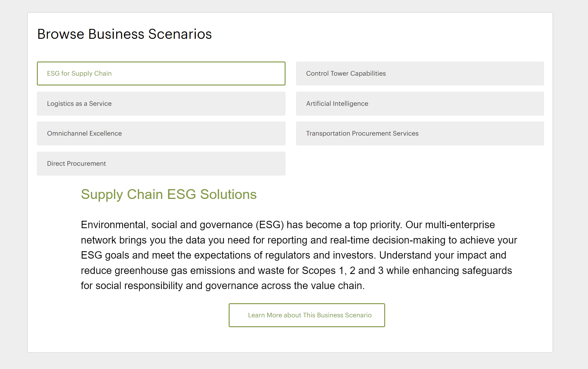Click the Supply Chain ESG Solutions heading
The height and width of the screenshot is (369, 588).
click(169, 194)
